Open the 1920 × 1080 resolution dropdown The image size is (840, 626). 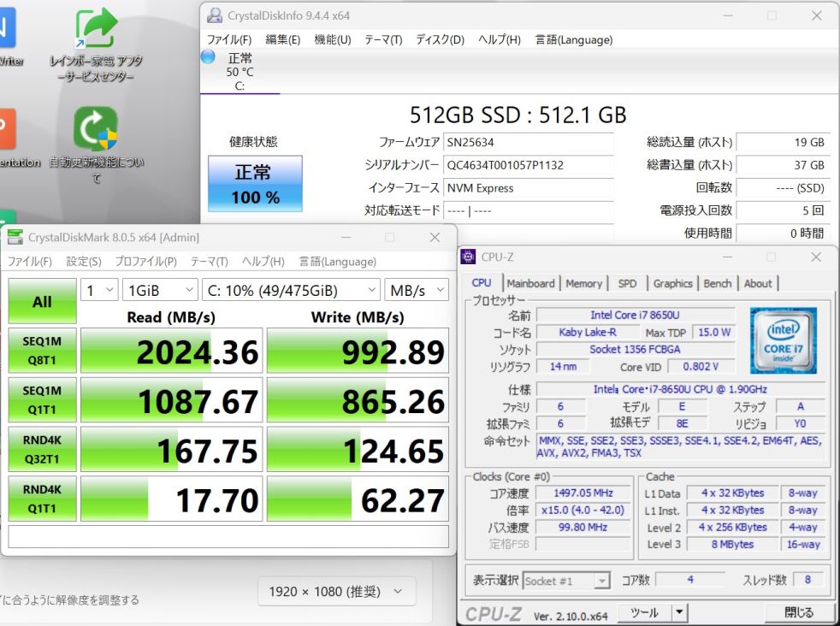point(335,592)
